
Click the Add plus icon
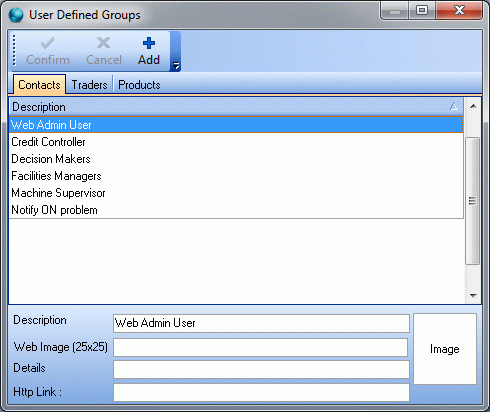(149, 43)
